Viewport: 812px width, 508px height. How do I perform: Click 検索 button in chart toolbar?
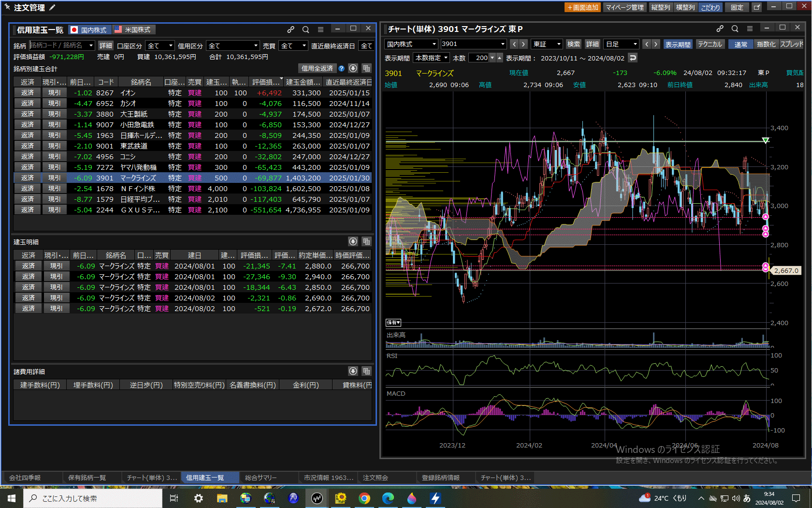pos(574,44)
